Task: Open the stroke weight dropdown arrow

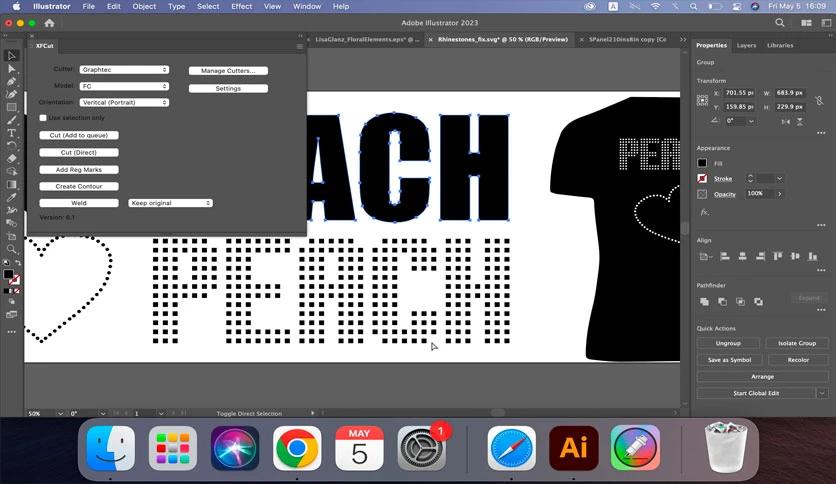Action: click(x=779, y=179)
